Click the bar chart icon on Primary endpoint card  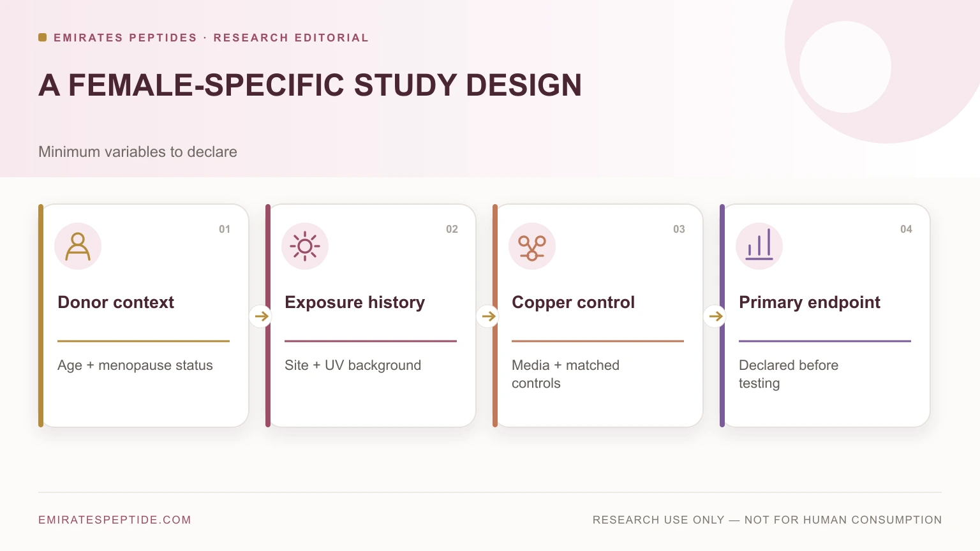pos(759,245)
